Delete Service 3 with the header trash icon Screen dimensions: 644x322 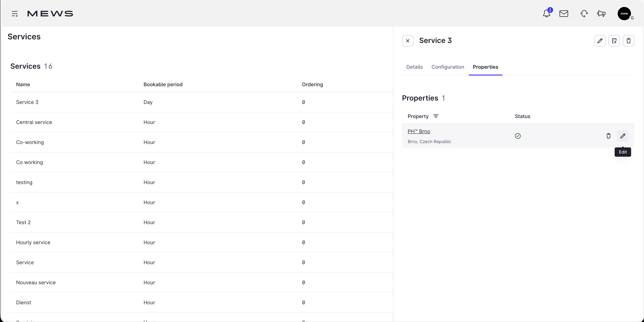(628, 41)
